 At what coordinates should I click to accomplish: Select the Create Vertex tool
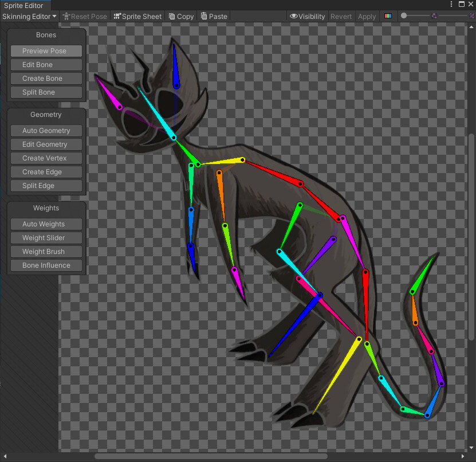pos(46,158)
